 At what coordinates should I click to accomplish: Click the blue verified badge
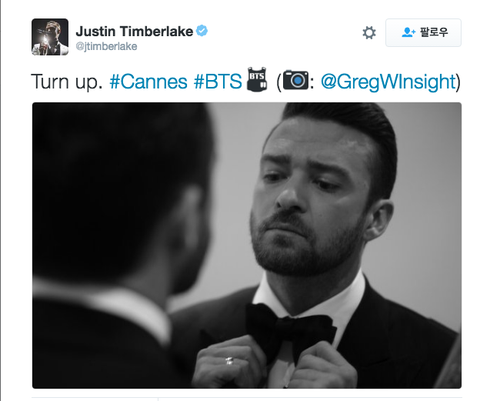tap(202, 31)
